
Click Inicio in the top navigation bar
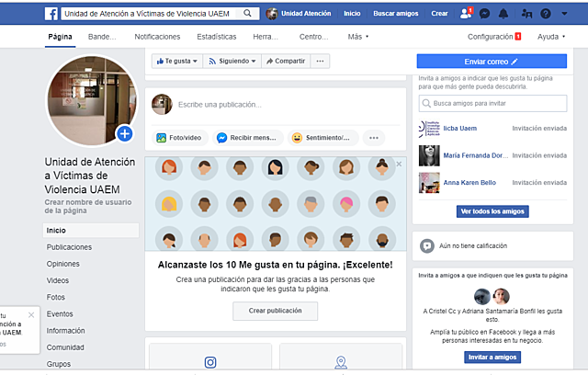pos(352,14)
